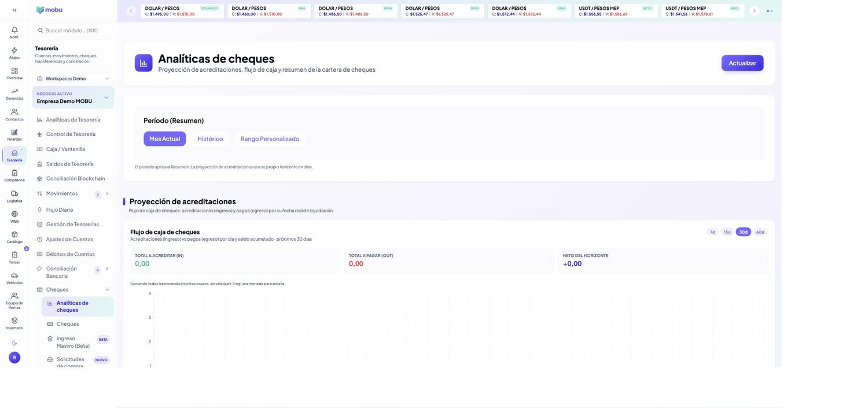The image size is (868, 408).
Task: Click BNA DOLAR / PESOS ticker card
Action: click(269, 11)
